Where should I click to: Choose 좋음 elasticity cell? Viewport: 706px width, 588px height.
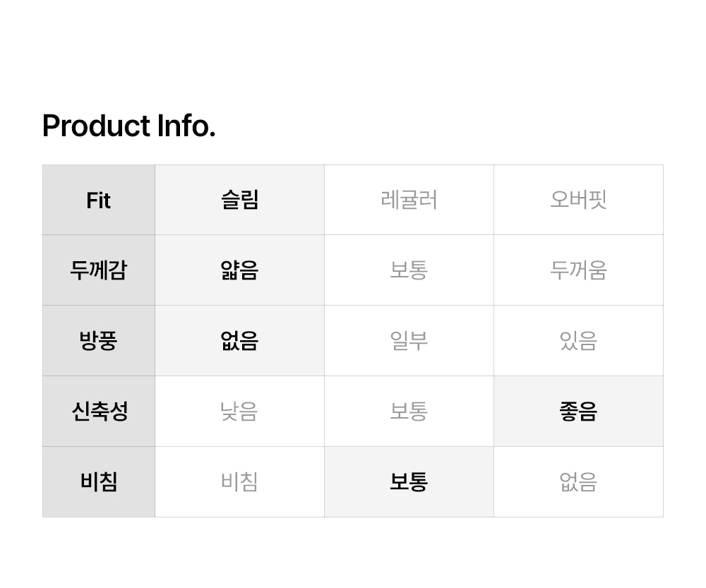578,412
